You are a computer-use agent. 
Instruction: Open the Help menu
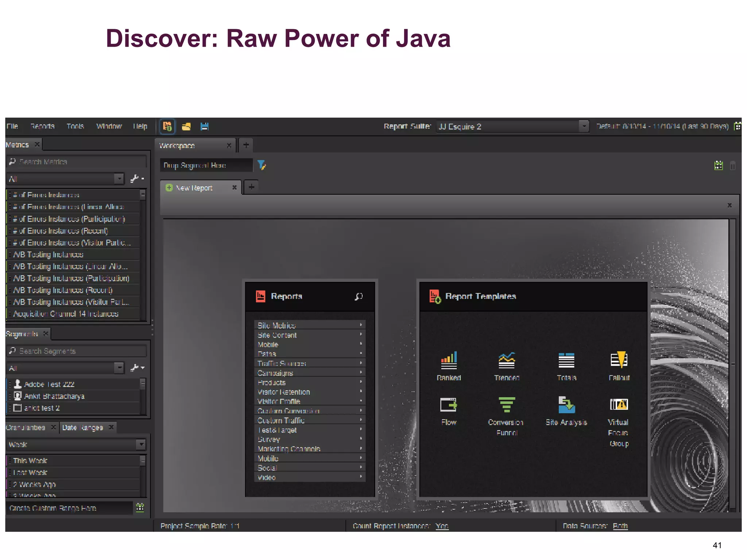point(140,126)
